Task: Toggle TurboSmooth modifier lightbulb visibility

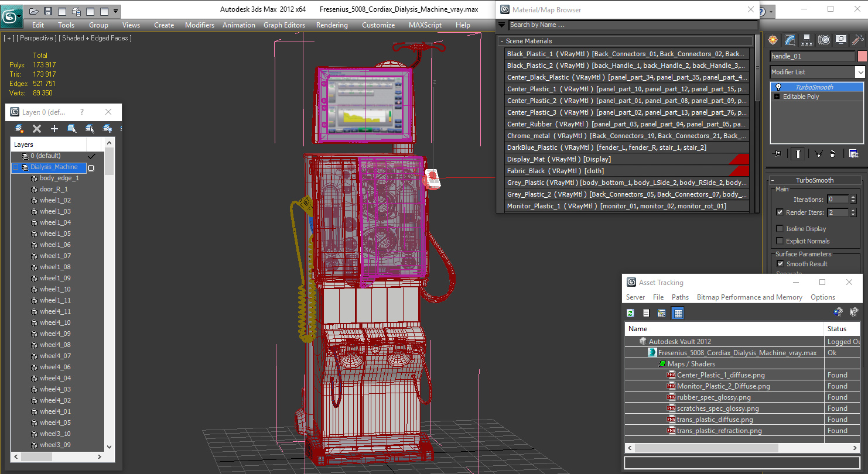Action: tap(778, 87)
